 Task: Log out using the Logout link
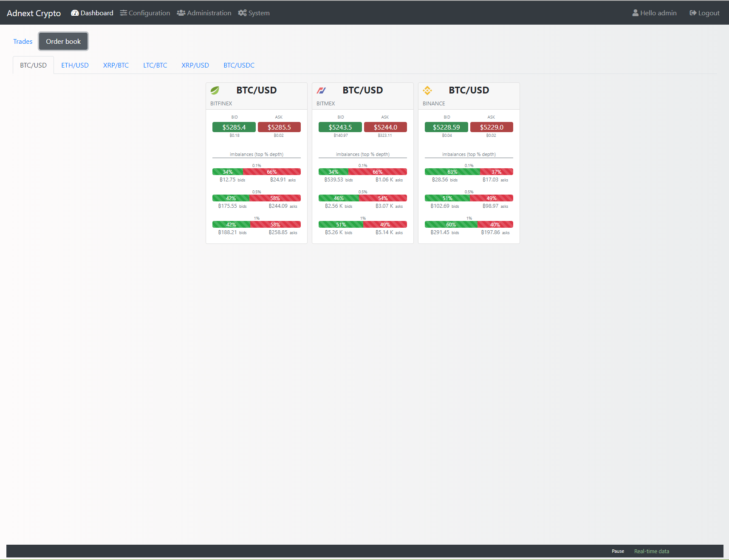tap(704, 13)
